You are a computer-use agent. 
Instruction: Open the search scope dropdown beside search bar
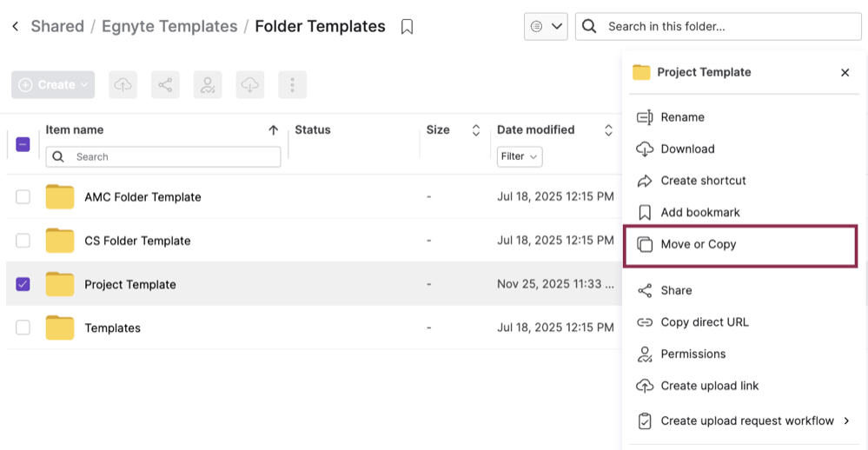[x=546, y=26]
